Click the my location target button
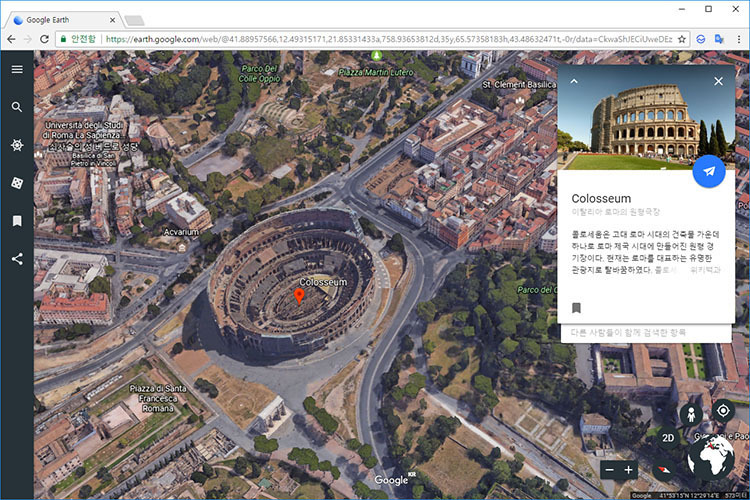This screenshot has height=500, width=750. pyautogui.click(x=723, y=411)
